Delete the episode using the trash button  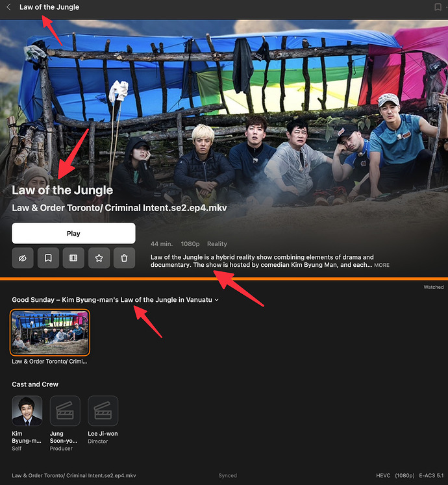tap(124, 258)
